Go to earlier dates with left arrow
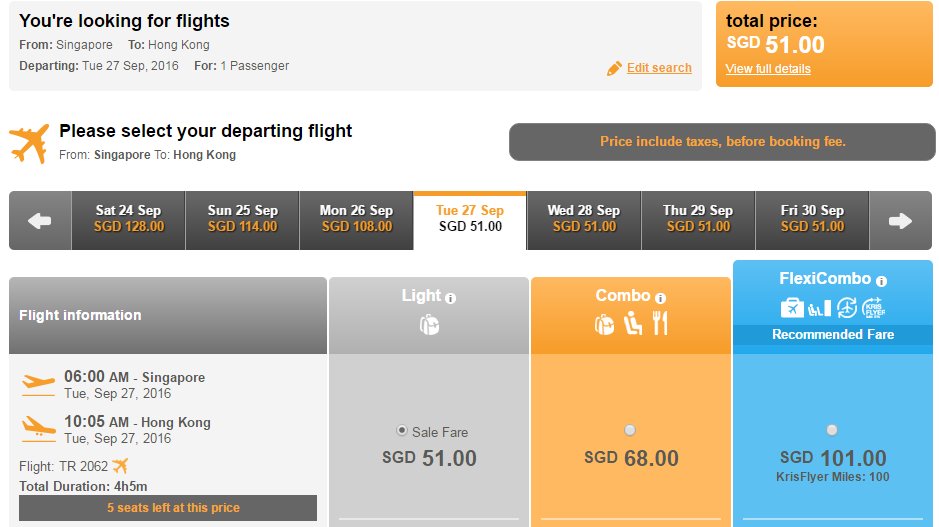This screenshot has height=527, width=939. (40, 220)
